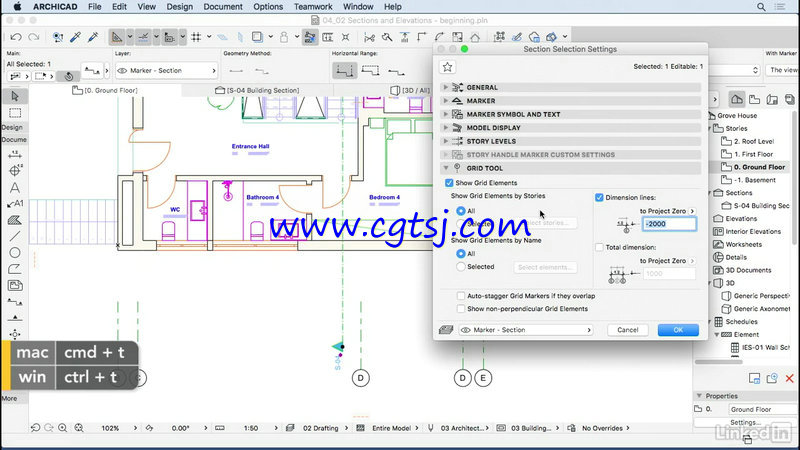Select the Arrow tool in toolbox

pyautogui.click(x=15, y=96)
